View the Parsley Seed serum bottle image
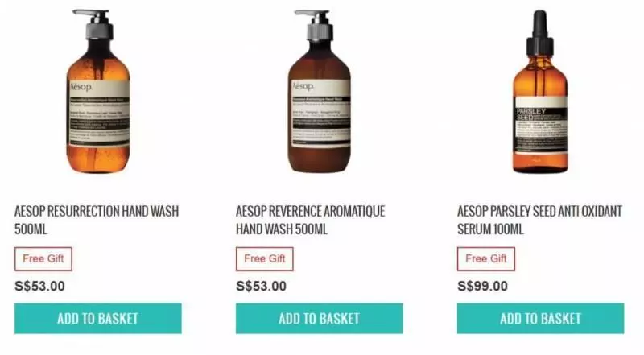The height and width of the screenshot is (355, 644). point(540,91)
